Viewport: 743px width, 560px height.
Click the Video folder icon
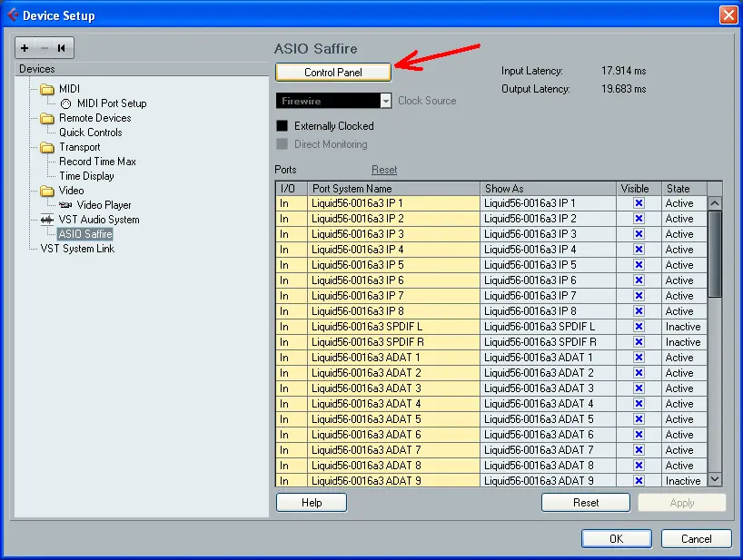point(47,191)
